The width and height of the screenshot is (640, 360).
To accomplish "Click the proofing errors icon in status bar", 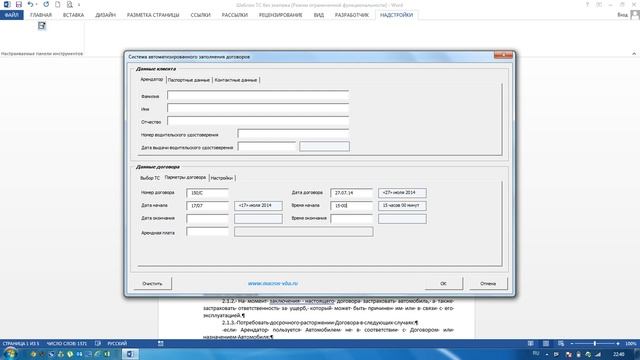I will pos(98,344).
